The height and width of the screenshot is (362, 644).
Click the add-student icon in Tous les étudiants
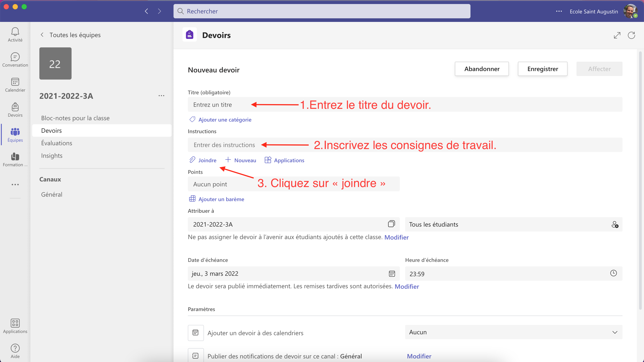615,224
